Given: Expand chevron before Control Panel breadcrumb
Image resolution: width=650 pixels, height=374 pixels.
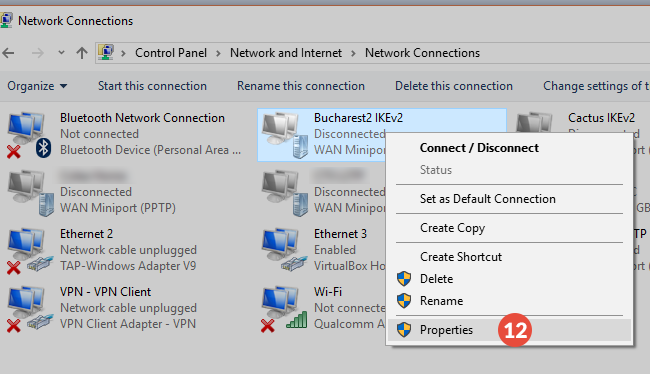Looking at the screenshot, I should pyautogui.click(x=123, y=53).
